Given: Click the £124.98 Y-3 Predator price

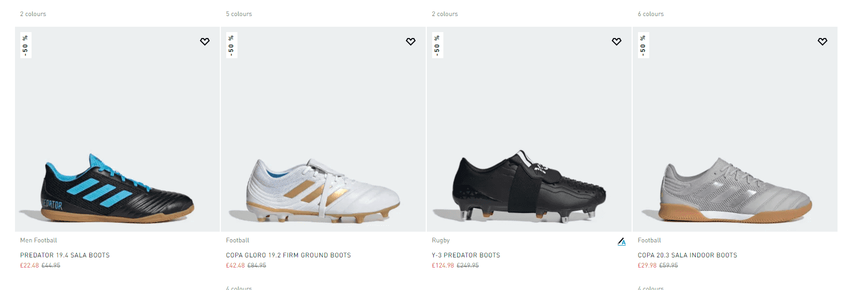Looking at the screenshot, I should click(443, 265).
